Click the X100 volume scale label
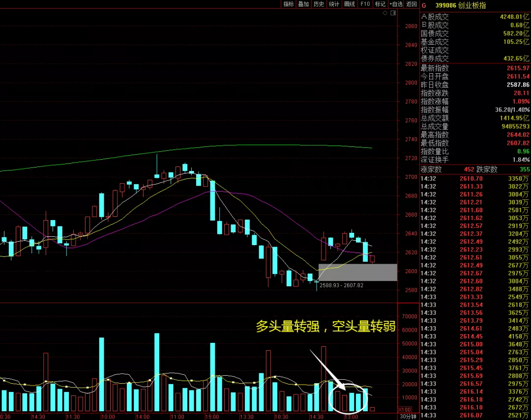Viewport: 531px width, 420px height. point(405,410)
